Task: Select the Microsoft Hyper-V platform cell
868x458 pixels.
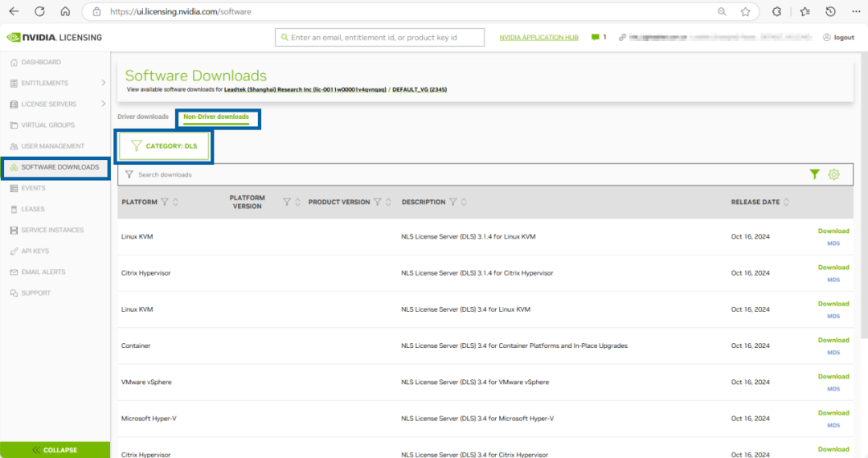Action: 149,419
